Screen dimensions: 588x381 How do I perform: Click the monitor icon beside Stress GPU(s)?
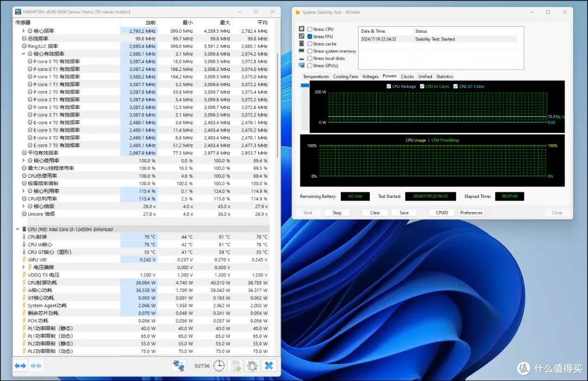coord(302,65)
